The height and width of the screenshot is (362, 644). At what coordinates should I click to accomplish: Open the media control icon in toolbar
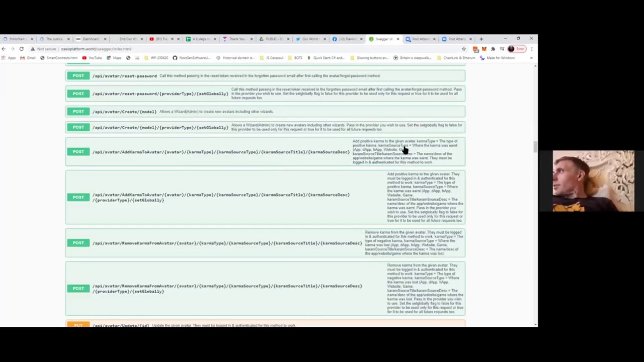[x=502, y=49]
